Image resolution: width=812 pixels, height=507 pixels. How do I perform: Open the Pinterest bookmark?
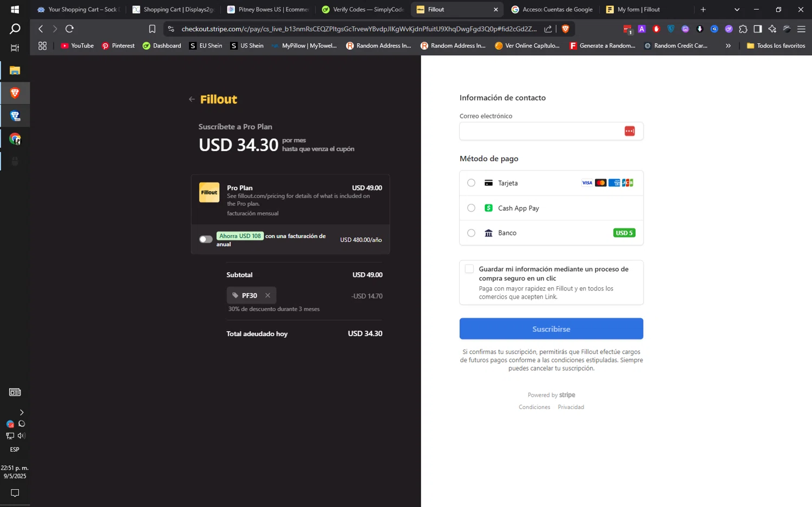tap(118, 45)
